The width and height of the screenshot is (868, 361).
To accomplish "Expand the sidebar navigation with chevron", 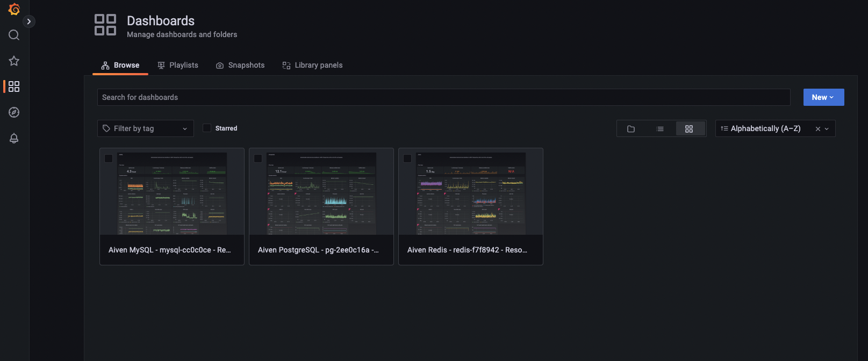I will coord(29,21).
